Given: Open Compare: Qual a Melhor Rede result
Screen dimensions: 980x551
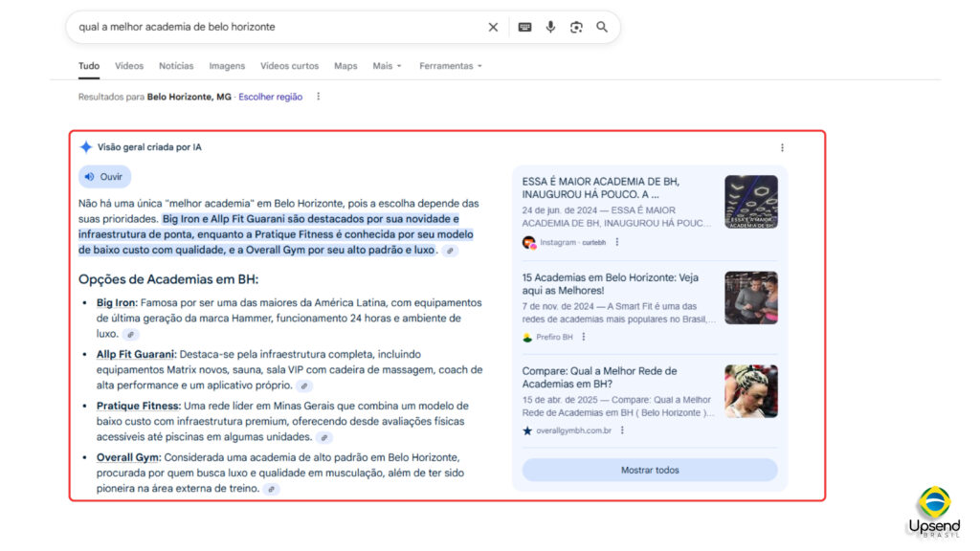Looking at the screenshot, I should click(x=599, y=377).
